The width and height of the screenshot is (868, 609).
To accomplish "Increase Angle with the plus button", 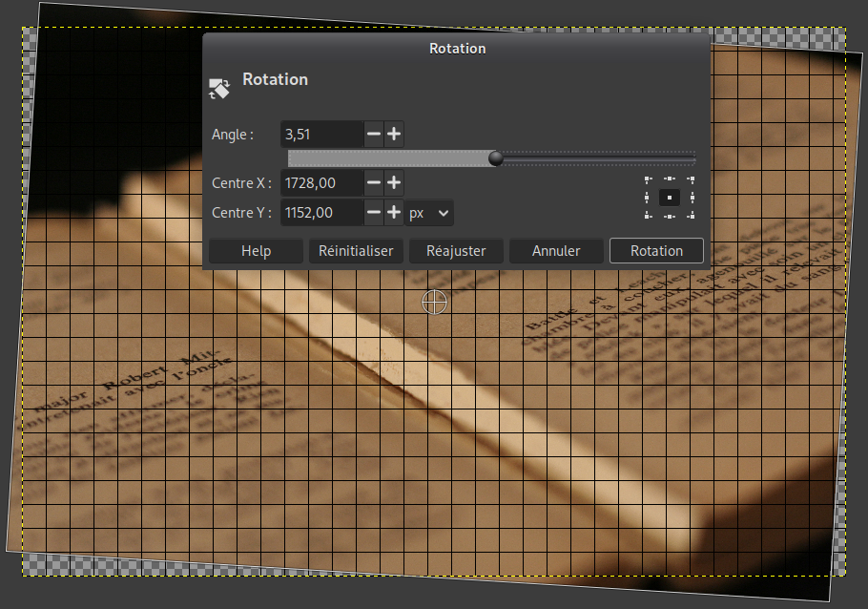I will click(x=393, y=135).
